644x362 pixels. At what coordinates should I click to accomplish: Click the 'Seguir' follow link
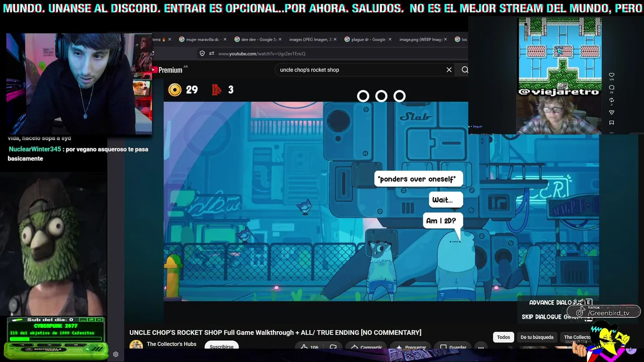pyautogui.click(x=477, y=126)
